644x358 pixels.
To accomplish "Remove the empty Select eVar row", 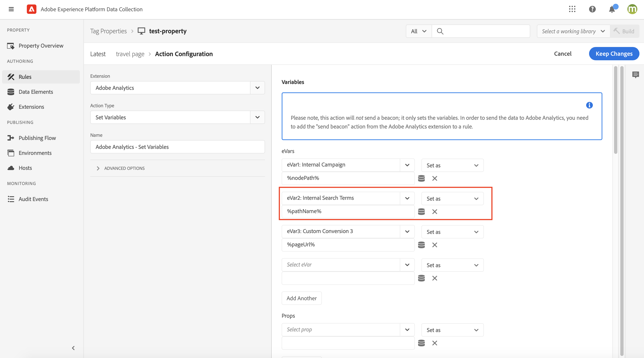I will point(435,278).
